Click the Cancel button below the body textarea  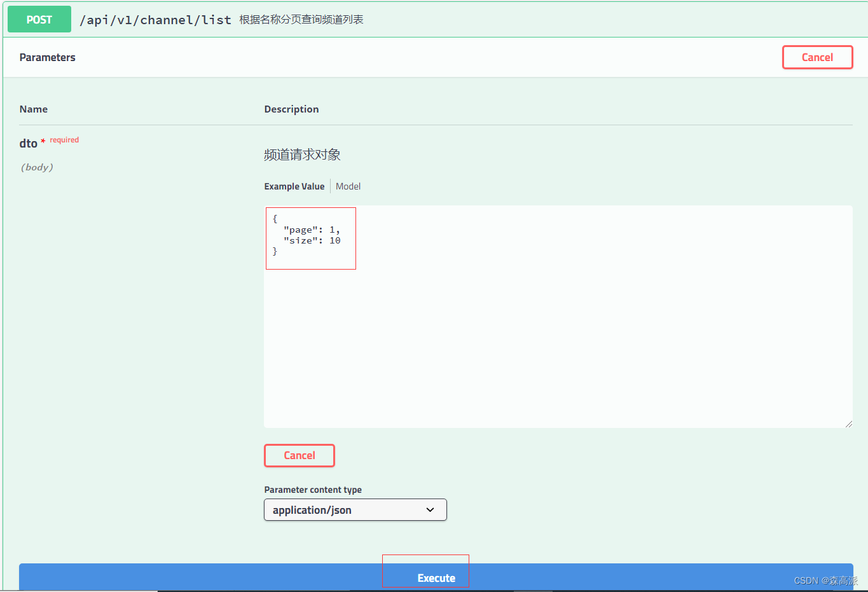300,455
